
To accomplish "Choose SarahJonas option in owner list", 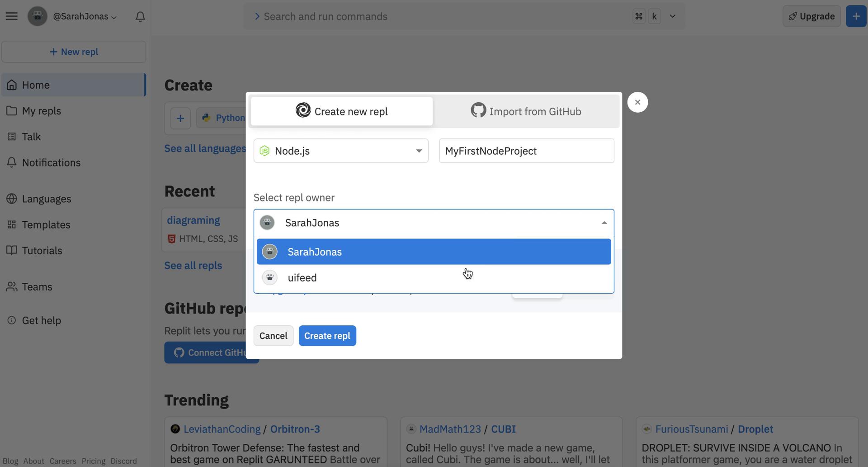I will click(x=315, y=252).
